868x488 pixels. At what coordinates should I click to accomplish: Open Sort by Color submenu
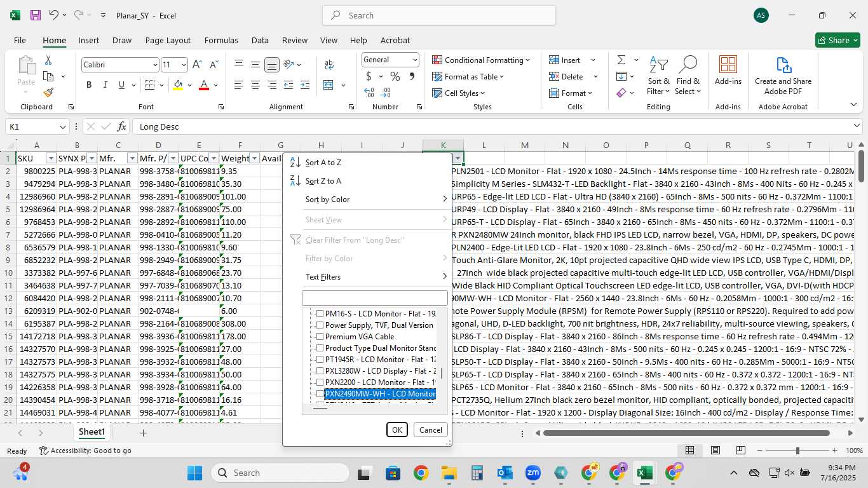click(368, 200)
